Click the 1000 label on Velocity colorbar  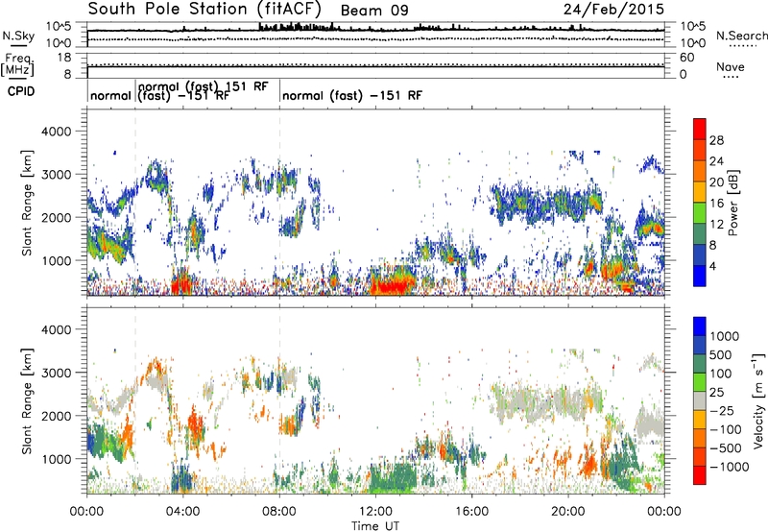tap(725, 336)
